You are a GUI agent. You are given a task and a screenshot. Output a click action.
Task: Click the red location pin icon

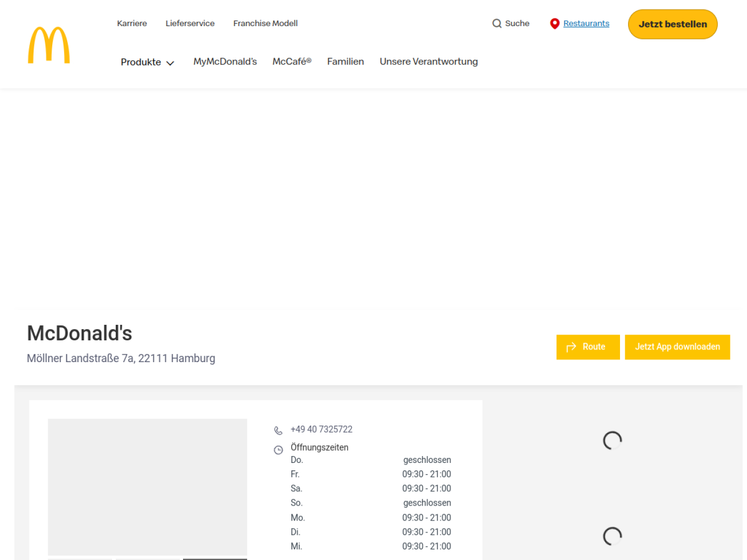click(x=555, y=24)
